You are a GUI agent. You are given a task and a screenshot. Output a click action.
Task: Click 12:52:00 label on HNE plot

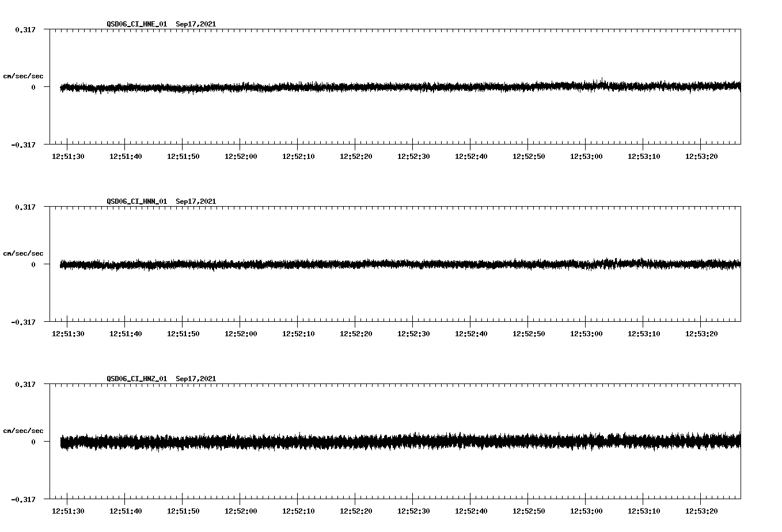241,157
